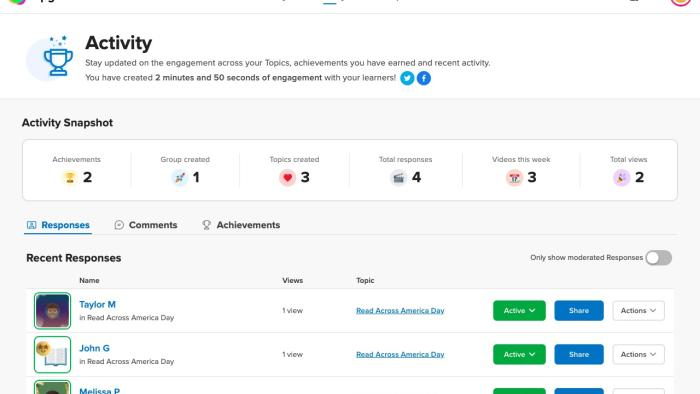Click the Name column header
The height and width of the screenshot is (394, 700).
(89, 280)
